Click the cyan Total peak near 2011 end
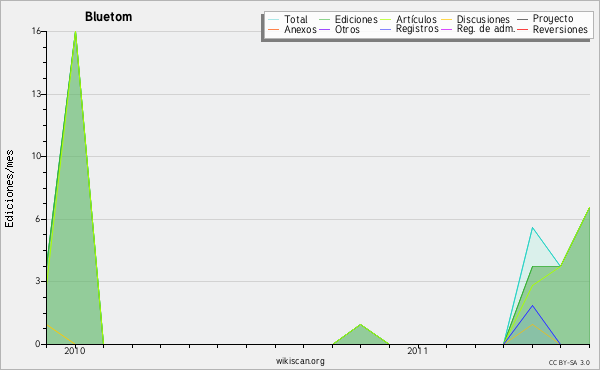 pyautogui.click(x=532, y=228)
